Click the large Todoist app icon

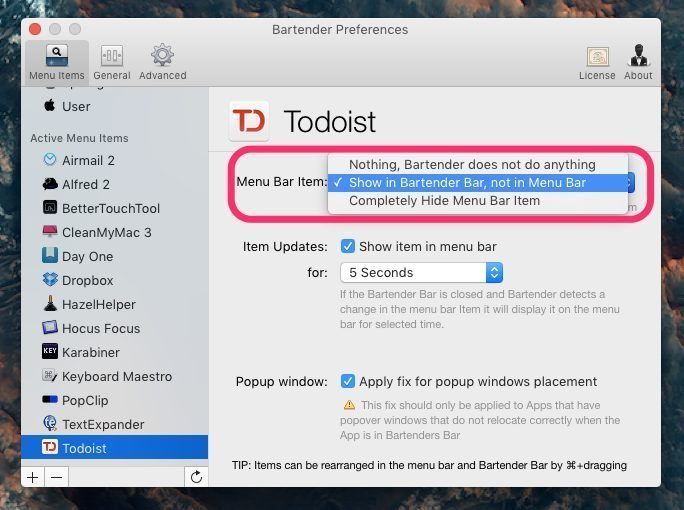click(249, 120)
